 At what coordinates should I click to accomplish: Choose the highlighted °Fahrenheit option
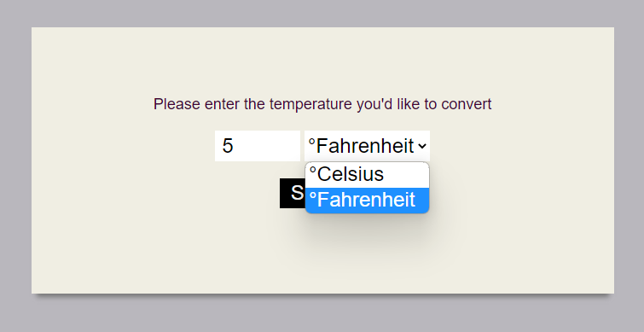coord(367,200)
